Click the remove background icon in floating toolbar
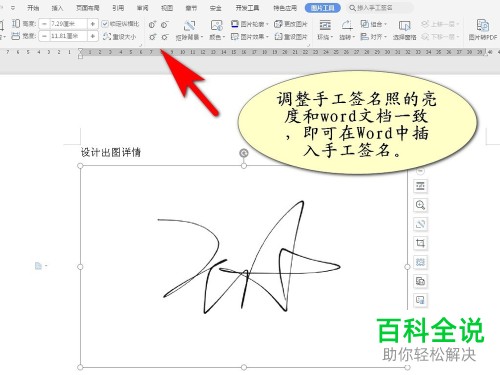500x375 pixels. click(420, 224)
